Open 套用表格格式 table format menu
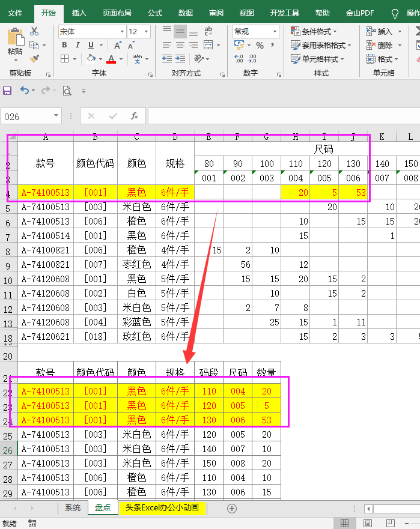 (321, 45)
